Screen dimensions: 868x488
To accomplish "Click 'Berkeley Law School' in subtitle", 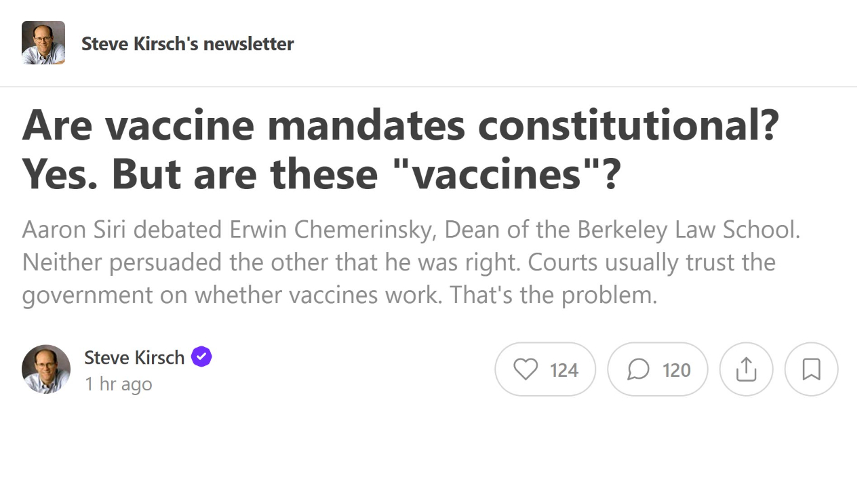I will pyautogui.click(x=689, y=230).
